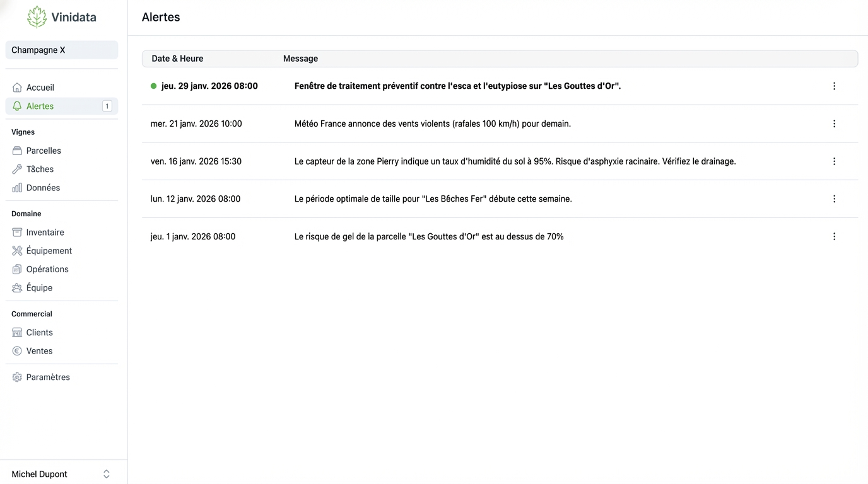The height and width of the screenshot is (484, 868).
Task: Open the Paramètres gear icon
Action: point(16,377)
